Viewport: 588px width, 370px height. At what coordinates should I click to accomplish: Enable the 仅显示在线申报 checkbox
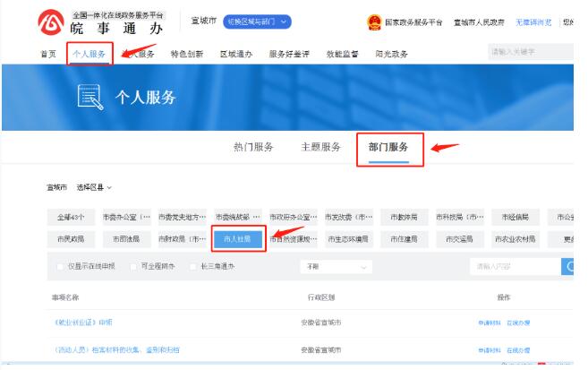(x=60, y=266)
